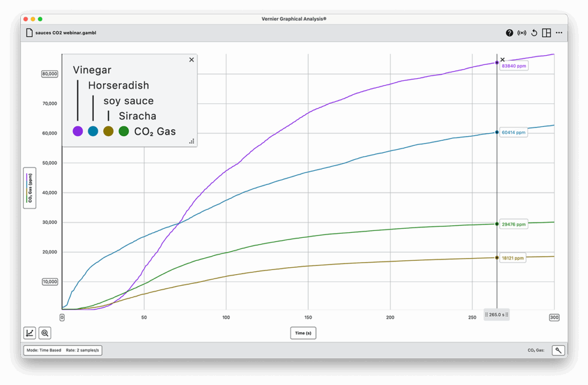
Task: Close the graph legend box
Action: 191,60
